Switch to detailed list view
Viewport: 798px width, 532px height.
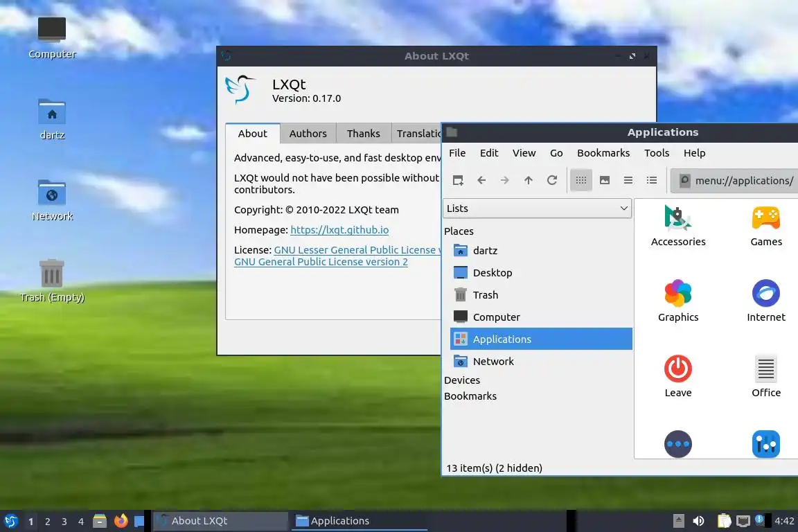tap(651, 180)
